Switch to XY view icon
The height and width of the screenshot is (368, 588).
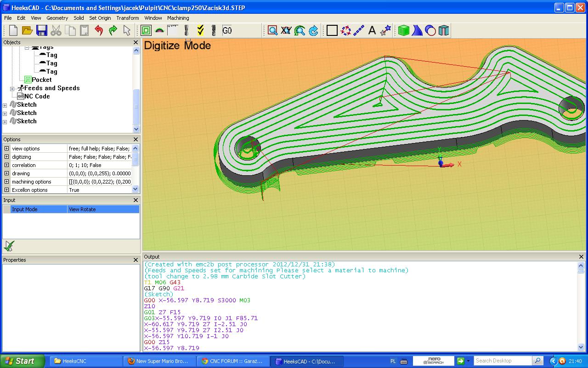click(x=286, y=30)
